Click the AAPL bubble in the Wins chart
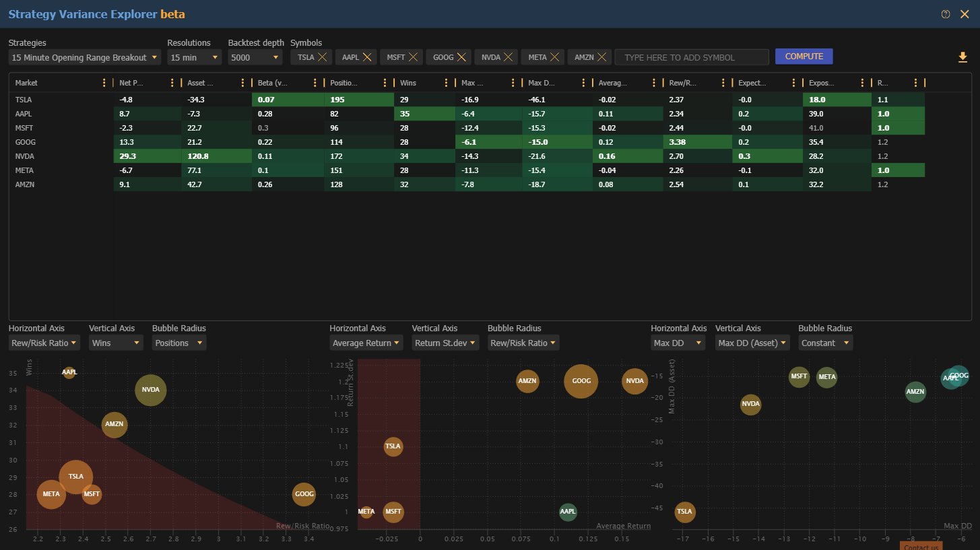The width and height of the screenshot is (980, 550). 69,372
